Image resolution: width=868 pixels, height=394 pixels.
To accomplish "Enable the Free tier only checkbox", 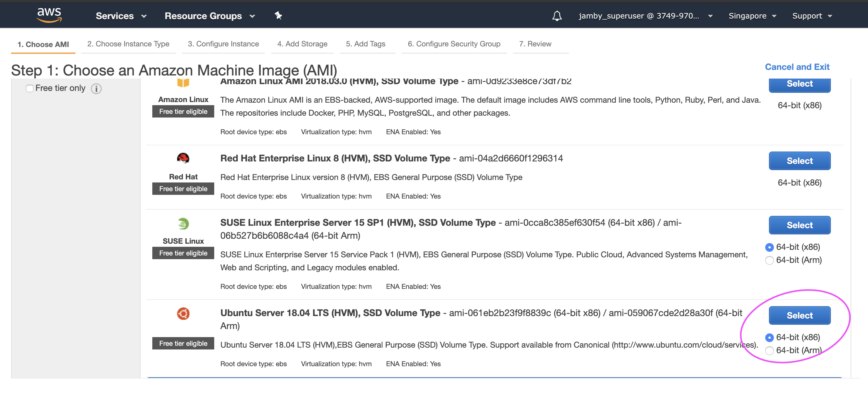I will (x=30, y=88).
